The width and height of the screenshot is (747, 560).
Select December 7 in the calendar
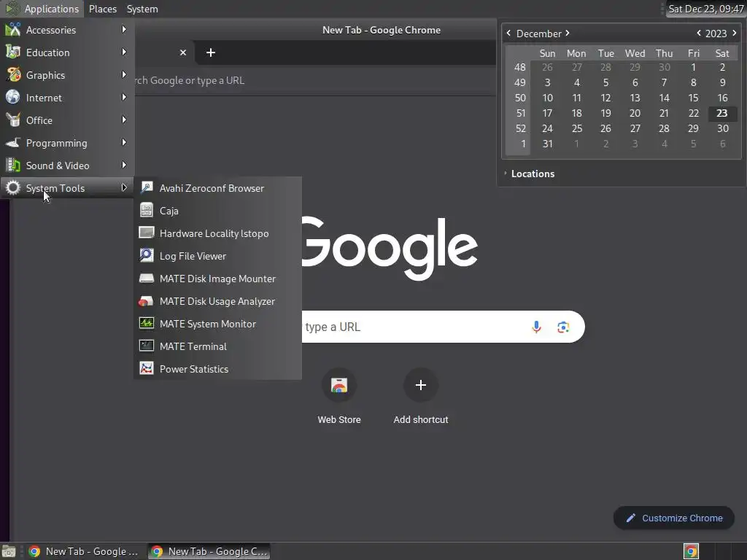point(664,82)
